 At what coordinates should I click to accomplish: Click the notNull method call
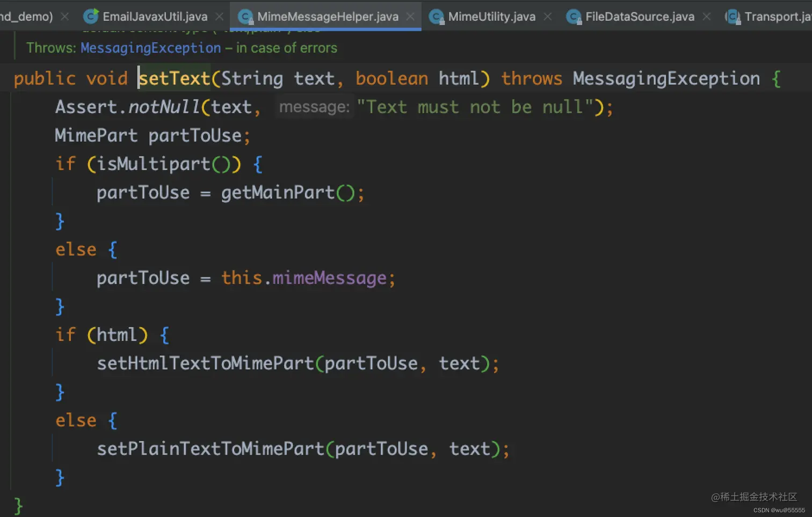[x=164, y=107]
